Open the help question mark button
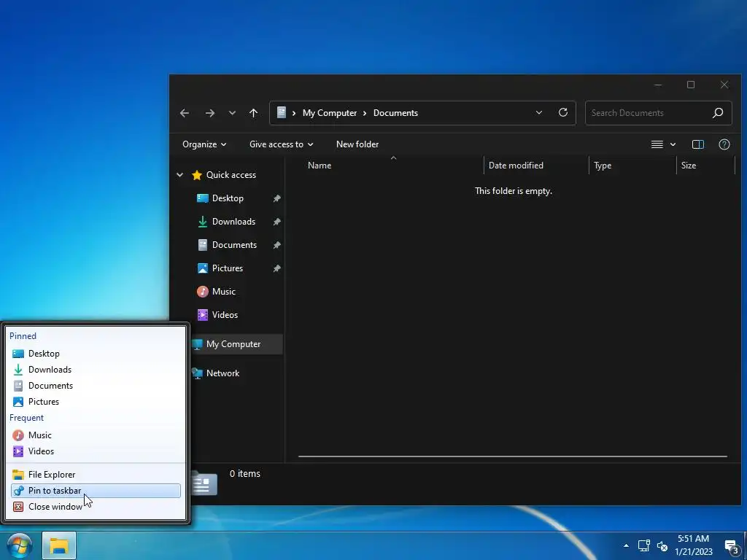 point(724,144)
